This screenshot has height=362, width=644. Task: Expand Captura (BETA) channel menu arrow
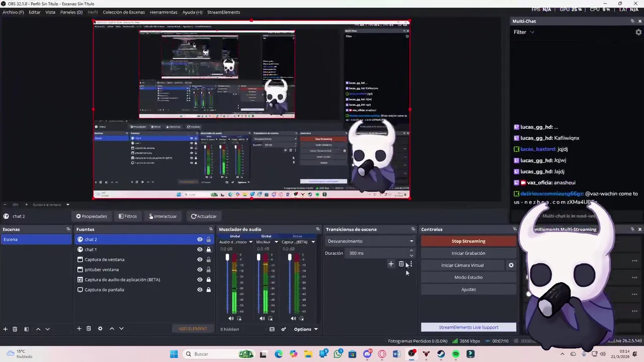click(x=313, y=242)
